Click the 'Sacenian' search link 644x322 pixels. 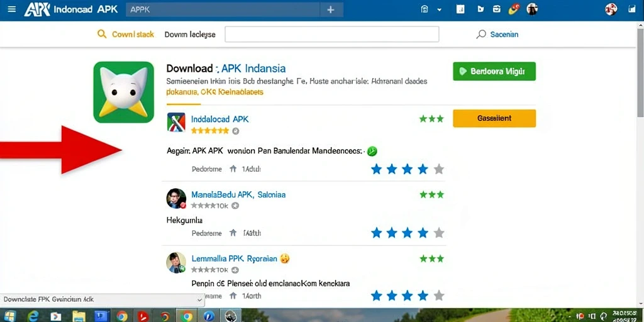coord(504,35)
